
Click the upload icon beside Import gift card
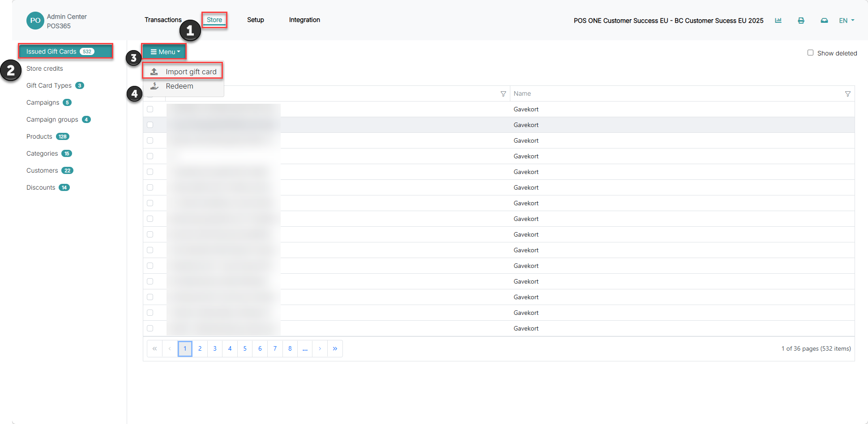[154, 72]
